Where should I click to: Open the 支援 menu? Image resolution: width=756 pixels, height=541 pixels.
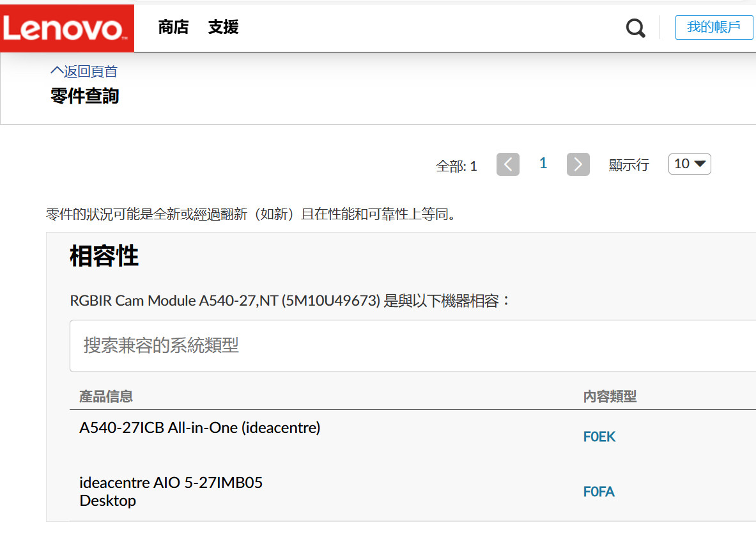[x=223, y=27]
